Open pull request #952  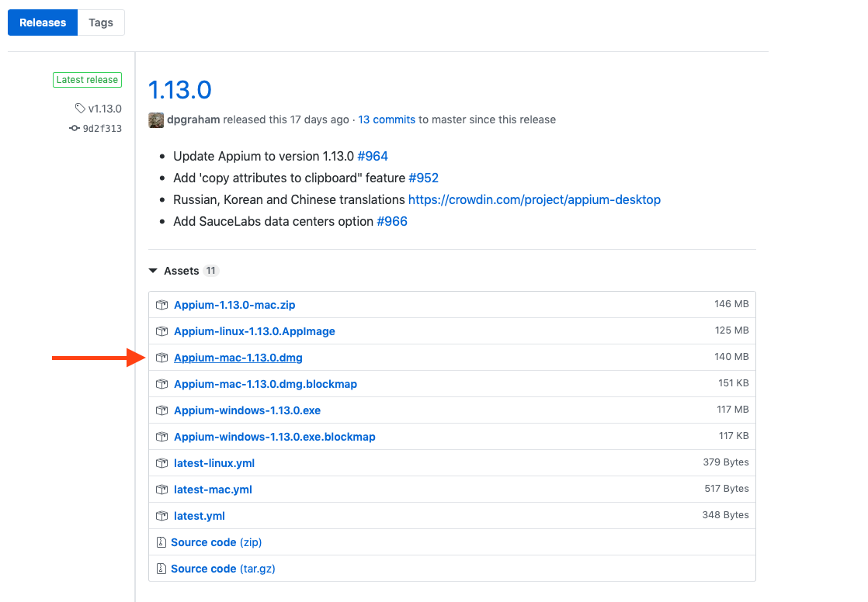tap(423, 178)
